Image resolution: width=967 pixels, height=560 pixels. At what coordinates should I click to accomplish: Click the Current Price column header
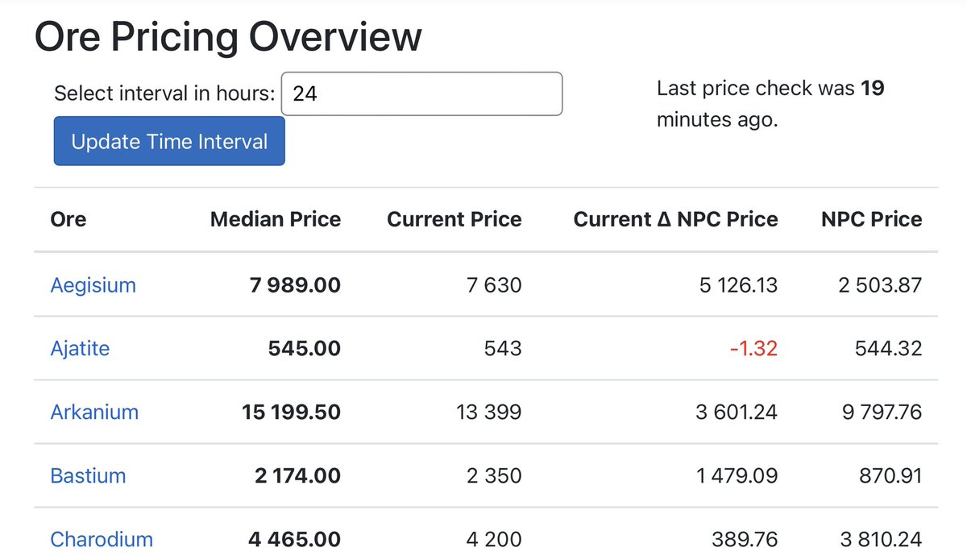pyautogui.click(x=454, y=219)
